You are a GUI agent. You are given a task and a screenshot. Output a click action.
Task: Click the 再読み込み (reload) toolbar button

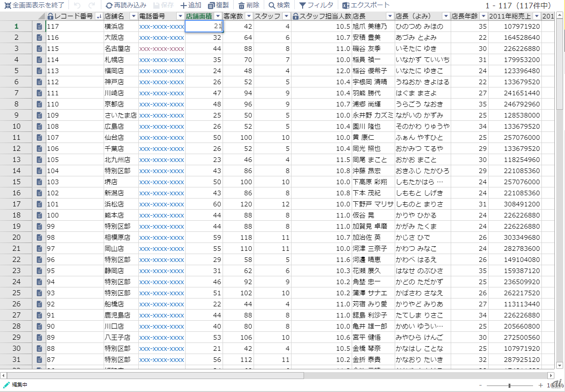(x=126, y=6)
